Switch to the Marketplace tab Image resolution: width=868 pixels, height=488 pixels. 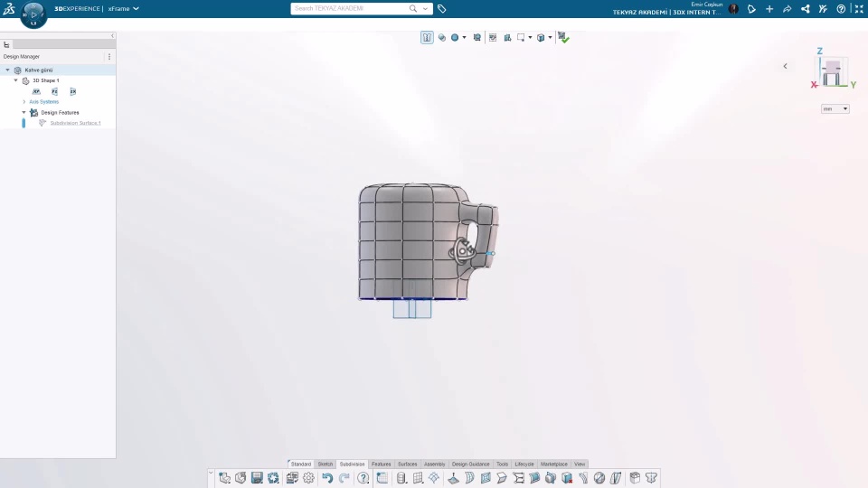click(x=553, y=465)
